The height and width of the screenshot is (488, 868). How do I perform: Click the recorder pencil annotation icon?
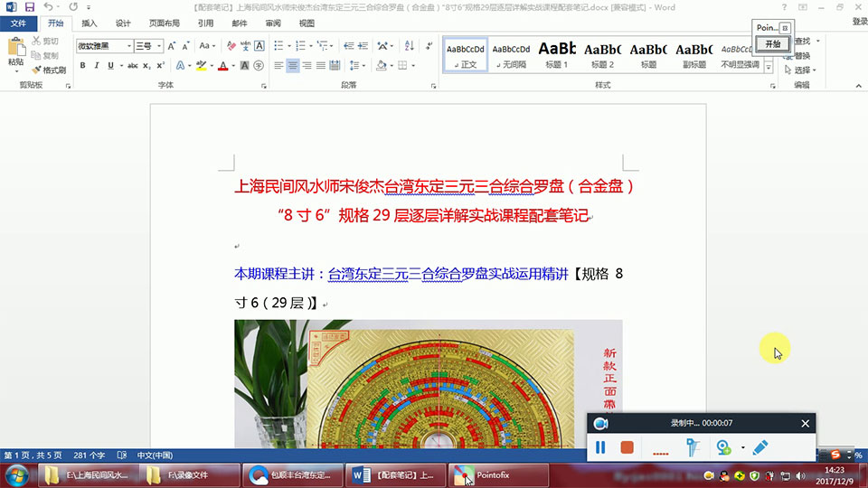(760, 447)
